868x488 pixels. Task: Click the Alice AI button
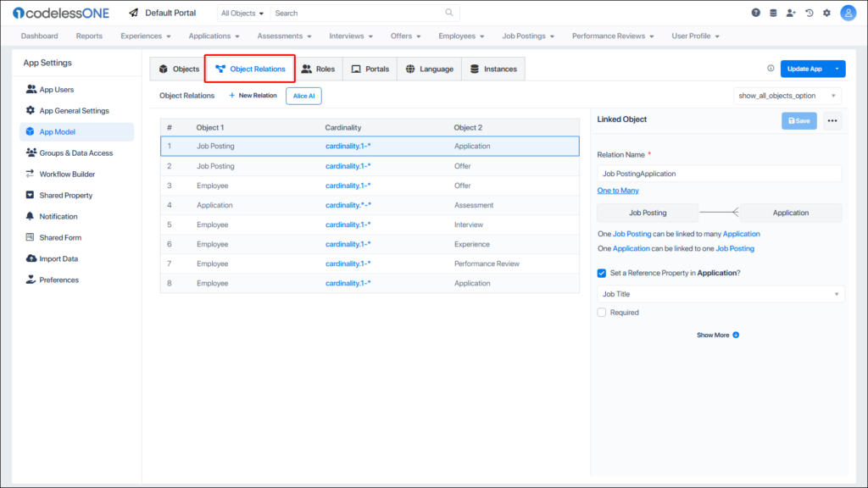pos(303,96)
